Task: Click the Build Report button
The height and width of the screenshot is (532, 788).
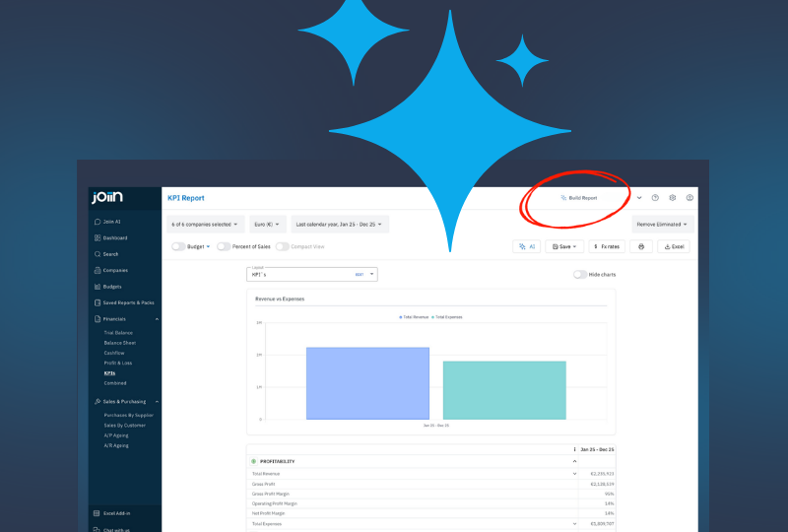Action: coord(578,198)
